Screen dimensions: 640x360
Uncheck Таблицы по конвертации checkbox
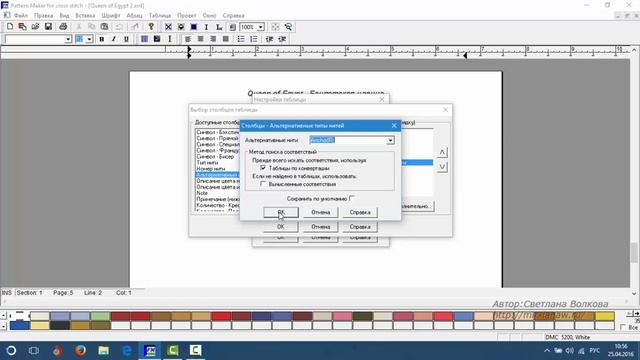click(263, 168)
